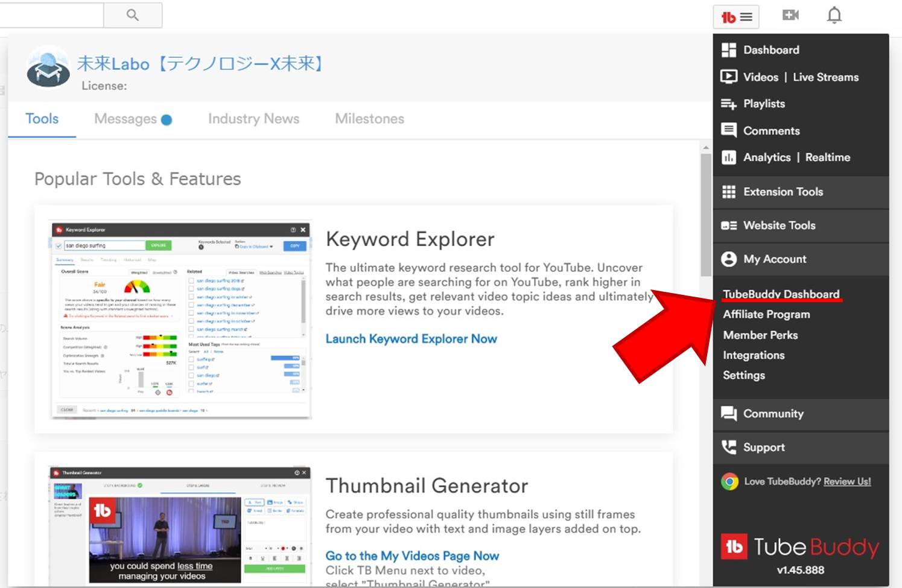Expand the Extension Tools section
Viewport: 902px width, 588px height.
(801, 192)
